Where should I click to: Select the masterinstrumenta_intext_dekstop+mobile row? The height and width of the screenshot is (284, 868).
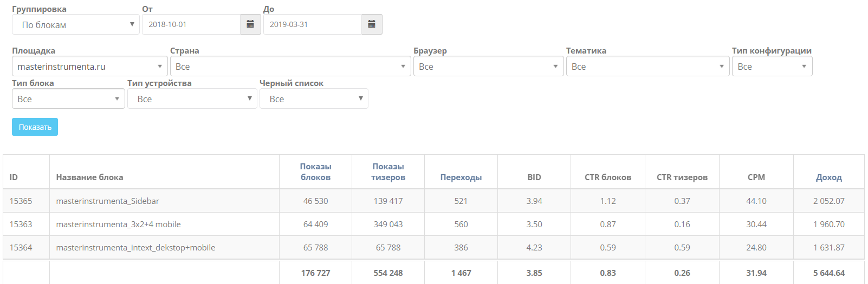[x=135, y=248]
